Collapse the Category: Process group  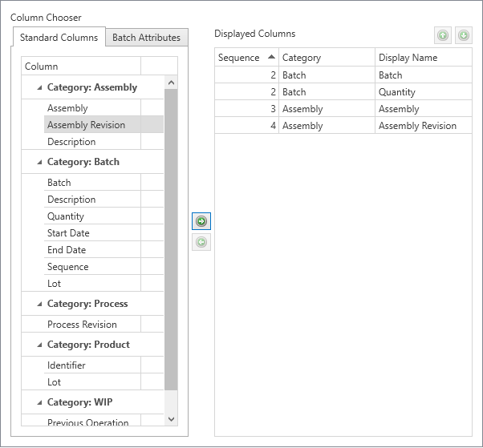click(x=38, y=304)
